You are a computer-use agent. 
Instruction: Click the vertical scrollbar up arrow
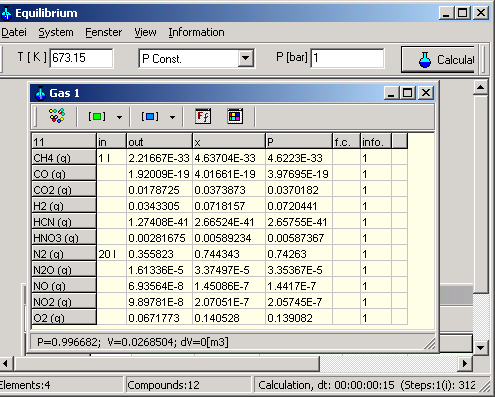(481, 87)
